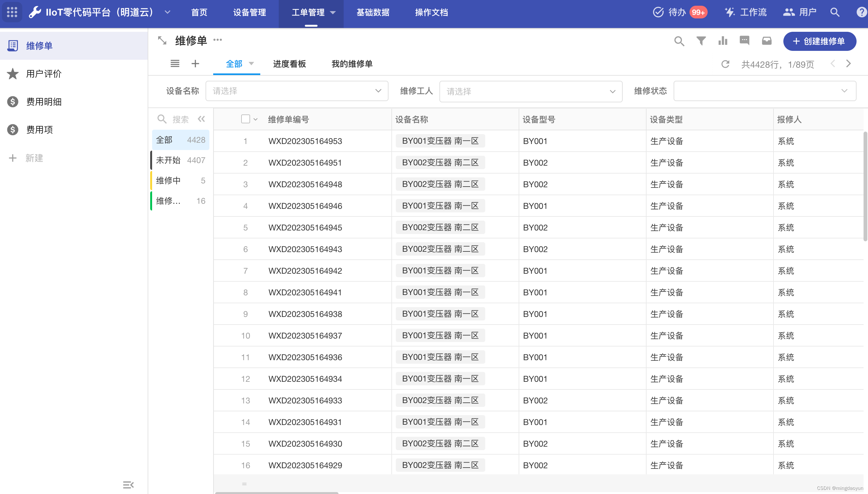The width and height of the screenshot is (868, 494).
Task: Click the help question mark icon
Action: pos(862,12)
